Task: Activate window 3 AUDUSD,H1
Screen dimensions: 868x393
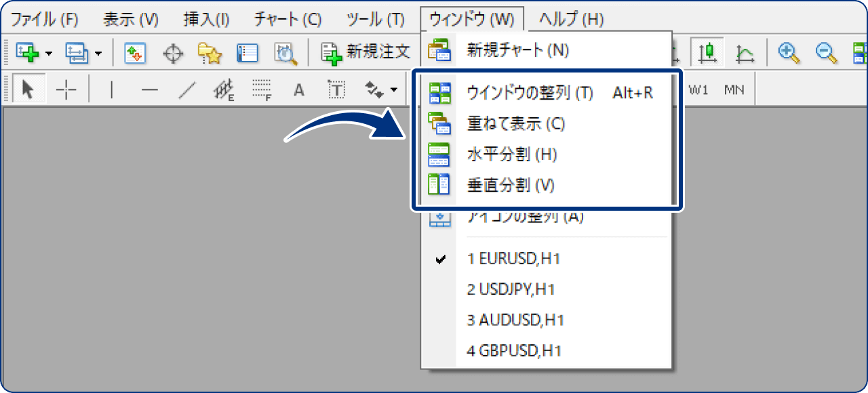Action: pos(547,320)
